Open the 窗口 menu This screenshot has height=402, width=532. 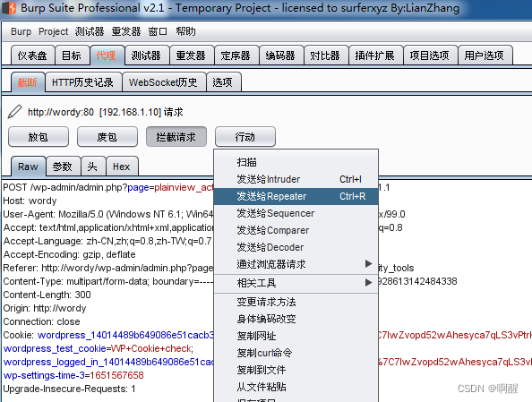158,31
